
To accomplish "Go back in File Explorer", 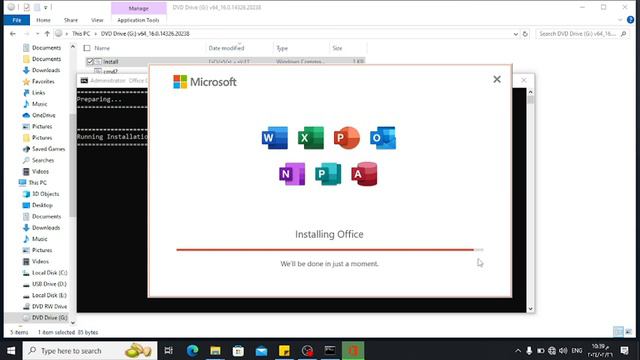I will [13, 34].
